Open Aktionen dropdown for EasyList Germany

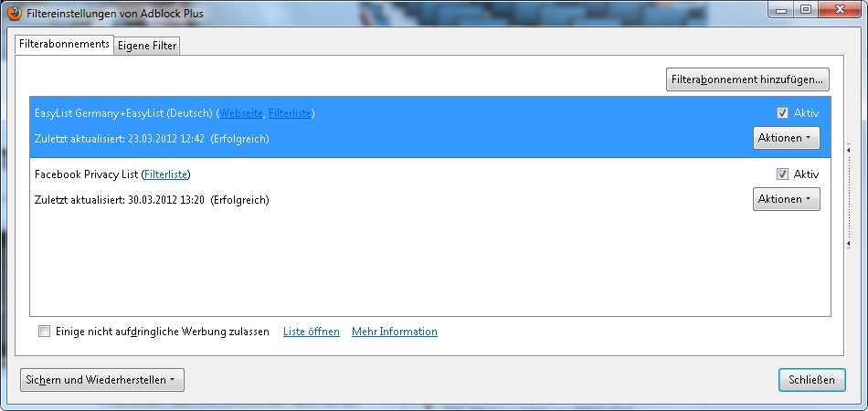pyautogui.click(x=786, y=138)
